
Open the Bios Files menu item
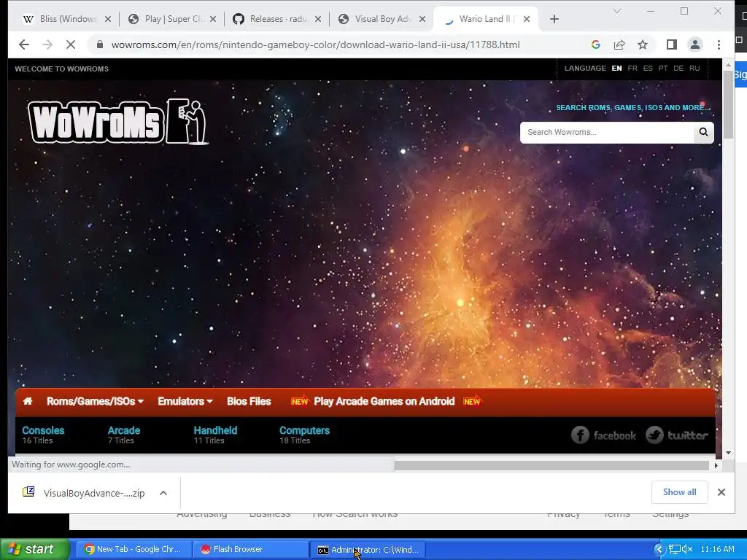pyautogui.click(x=249, y=402)
